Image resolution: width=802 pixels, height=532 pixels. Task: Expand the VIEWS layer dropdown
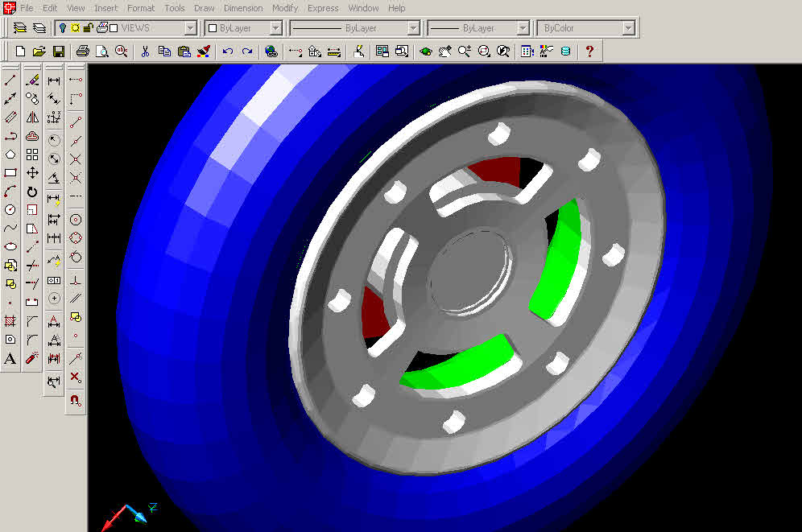[190, 28]
